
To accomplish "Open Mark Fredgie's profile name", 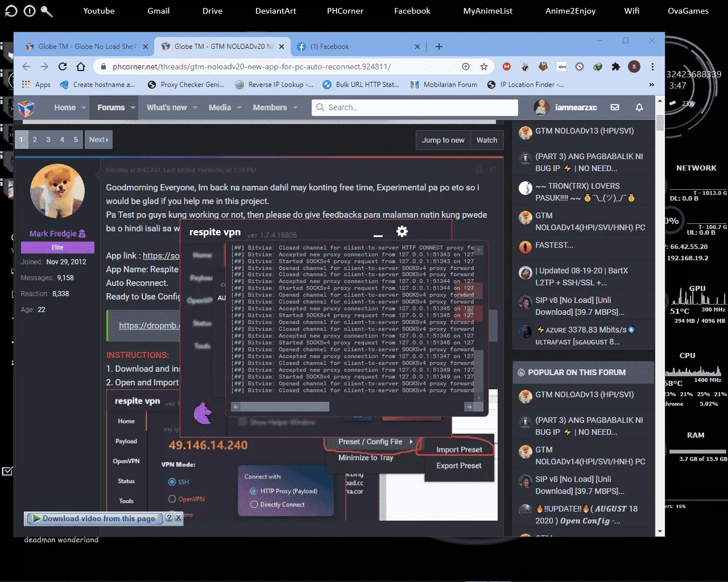I will (x=57, y=234).
